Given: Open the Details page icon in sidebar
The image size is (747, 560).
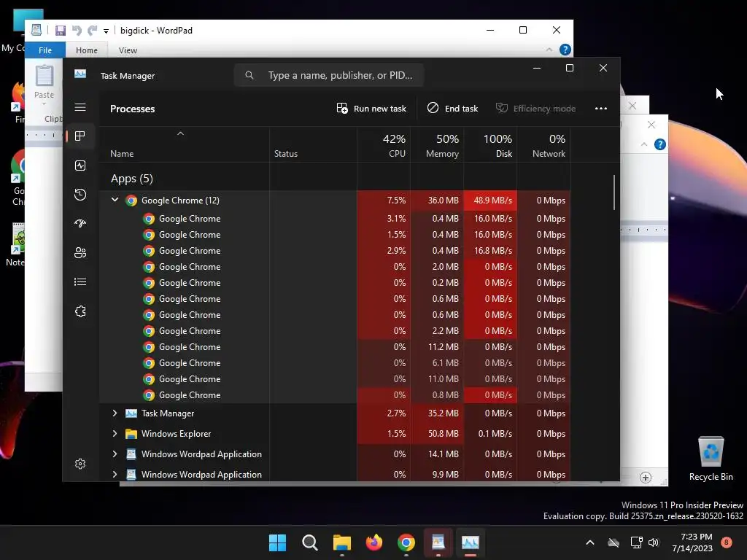Looking at the screenshot, I should pos(80,282).
